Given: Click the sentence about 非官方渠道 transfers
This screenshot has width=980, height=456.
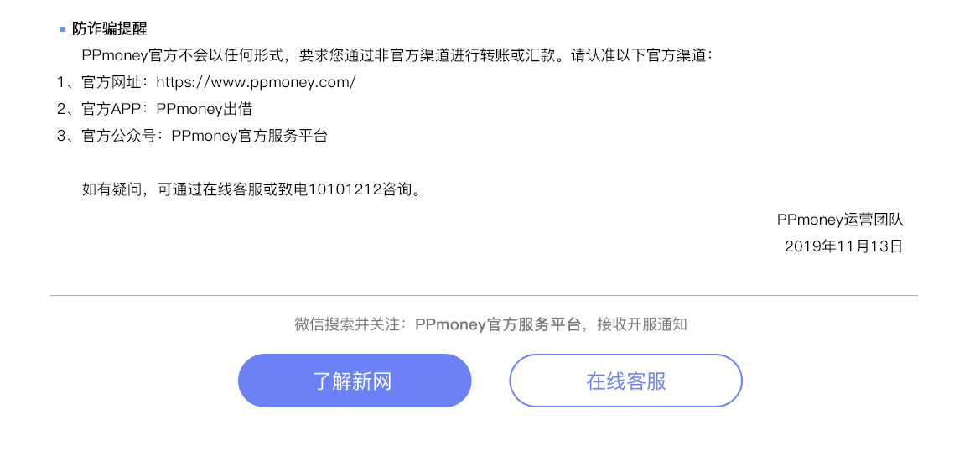Looking at the screenshot, I should pos(323,55).
